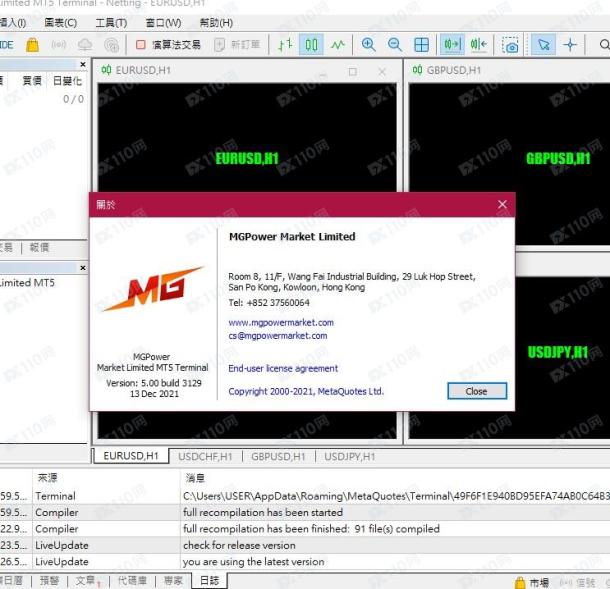The height and width of the screenshot is (589, 610).
Task: Switch chart to bar chart mode
Action: pyautogui.click(x=285, y=45)
